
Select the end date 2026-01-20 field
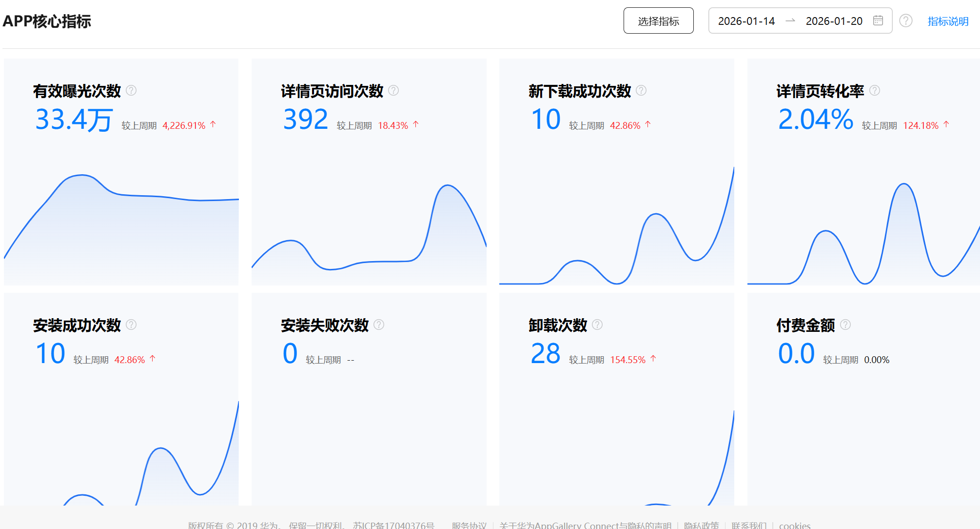click(834, 21)
